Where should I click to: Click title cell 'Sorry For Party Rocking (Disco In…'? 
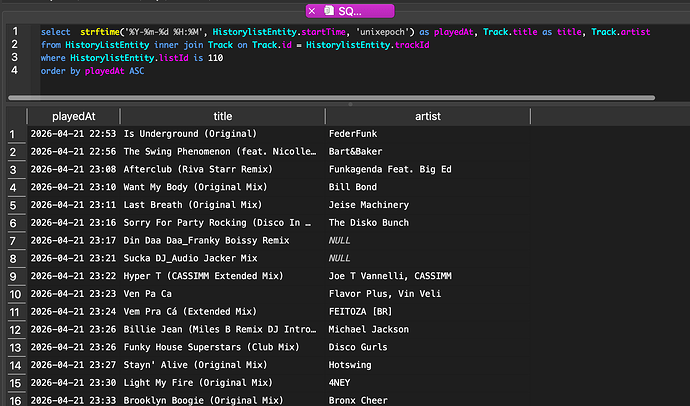(223, 223)
